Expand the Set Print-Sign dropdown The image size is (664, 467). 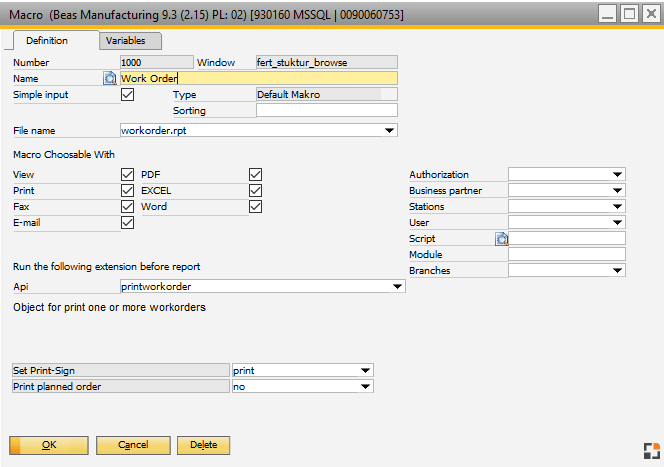(365, 370)
